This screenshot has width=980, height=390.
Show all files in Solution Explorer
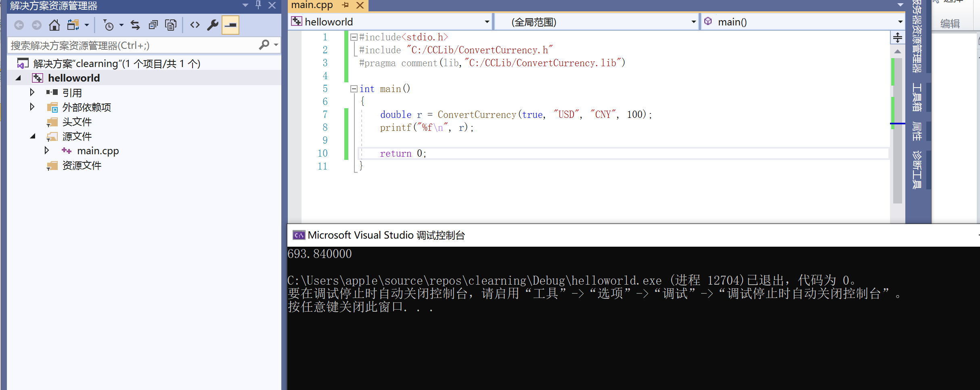[x=171, y=25]
